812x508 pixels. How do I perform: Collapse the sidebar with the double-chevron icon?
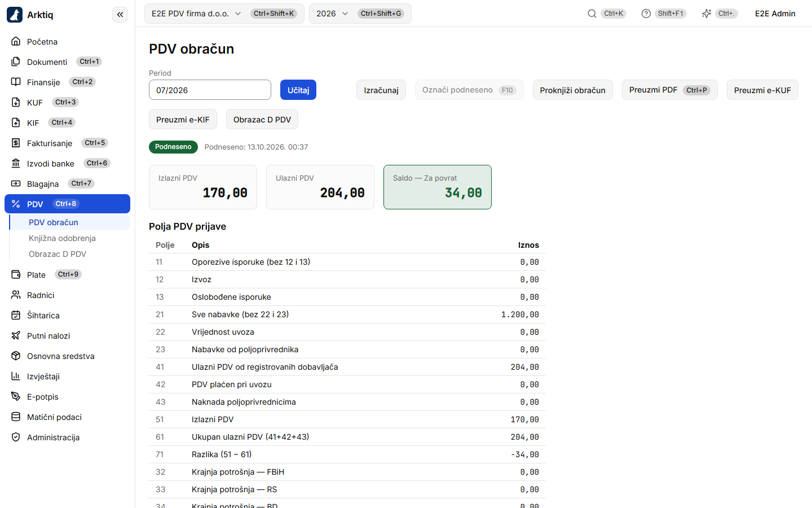click(120, 15)
